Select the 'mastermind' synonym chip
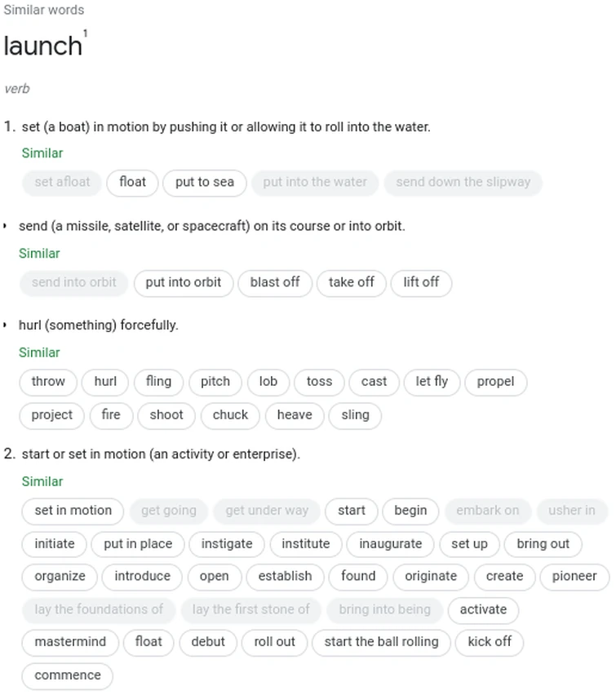The width and height of the screenshot is (616, 695). [x=70, y=642]
